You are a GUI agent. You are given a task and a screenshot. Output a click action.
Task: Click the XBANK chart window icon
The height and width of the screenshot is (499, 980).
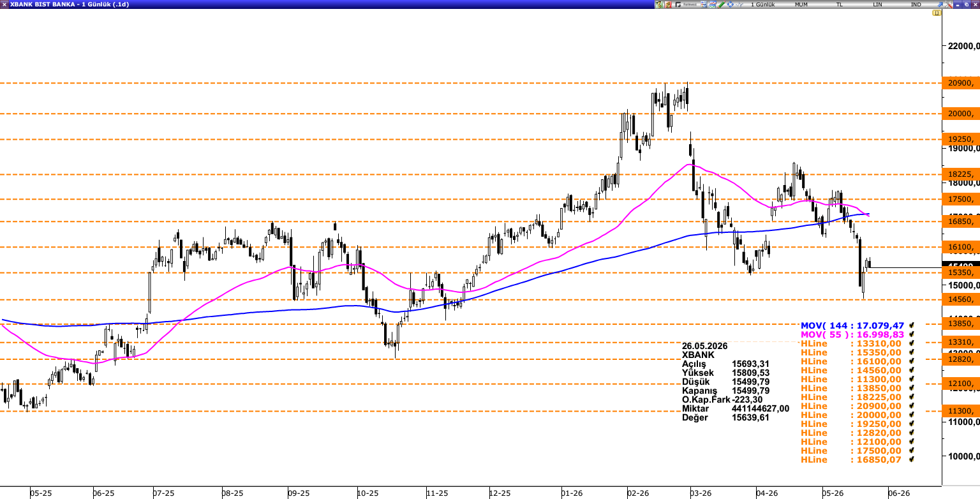(x=4, y=4)
